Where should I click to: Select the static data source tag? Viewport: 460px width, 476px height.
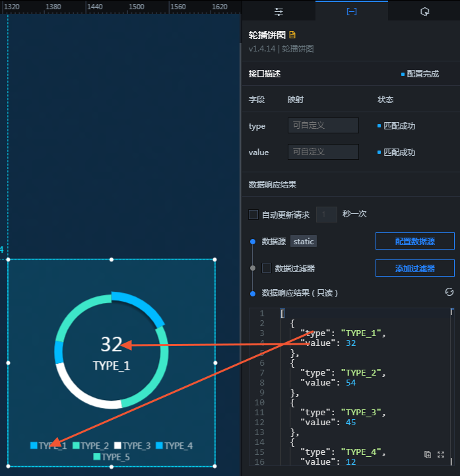coord(304,242)
